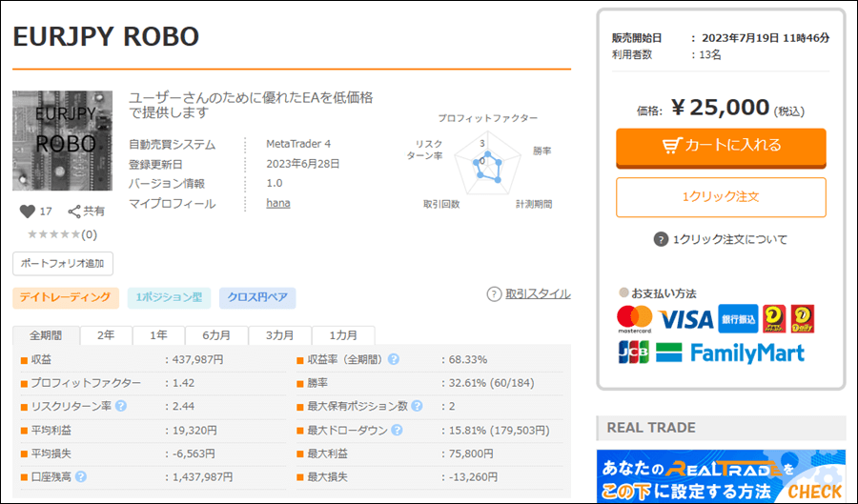Screen dimensions: 858x504
Task: Click the EURJPY ROBO product thumbnail
Action: coord(62,141)
